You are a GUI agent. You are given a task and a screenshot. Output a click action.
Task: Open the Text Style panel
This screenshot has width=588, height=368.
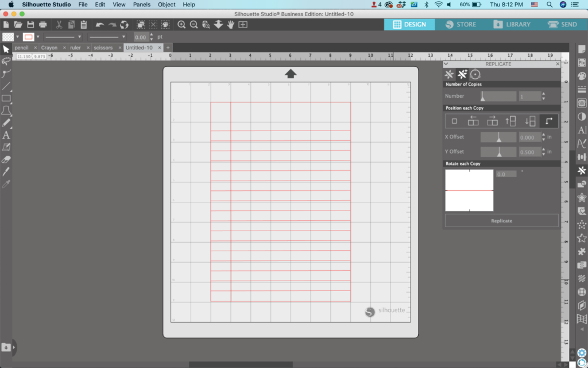coord(582,130)
